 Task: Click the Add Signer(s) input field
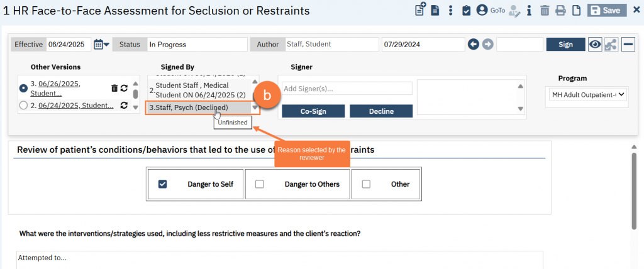347,89
